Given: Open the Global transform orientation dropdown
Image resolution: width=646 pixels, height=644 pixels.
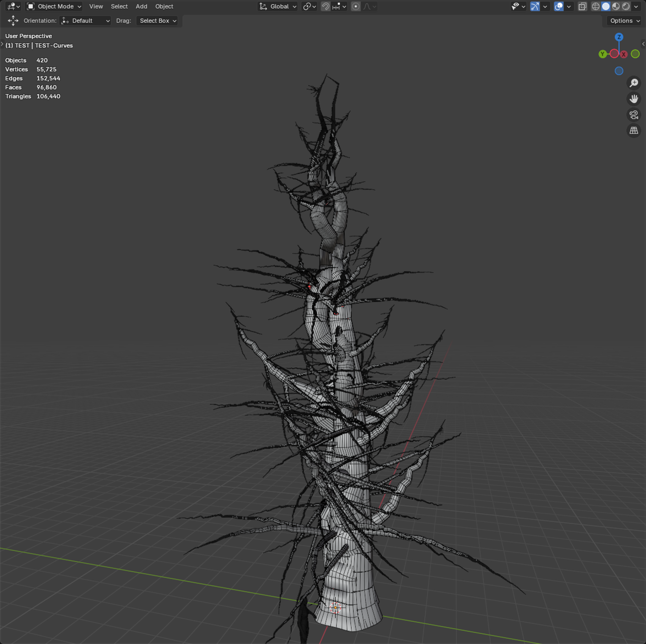Looking at the screenshot, I should [x=278, y=6].
